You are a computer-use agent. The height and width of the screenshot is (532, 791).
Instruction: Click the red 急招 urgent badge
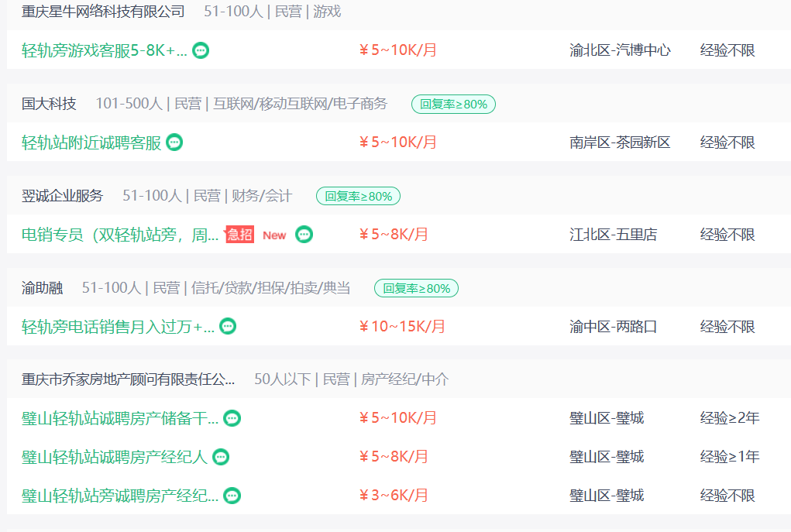point(239,235)
